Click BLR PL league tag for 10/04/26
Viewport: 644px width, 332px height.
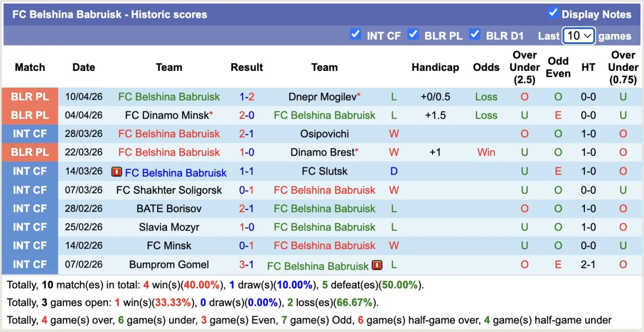click(30, 97)
